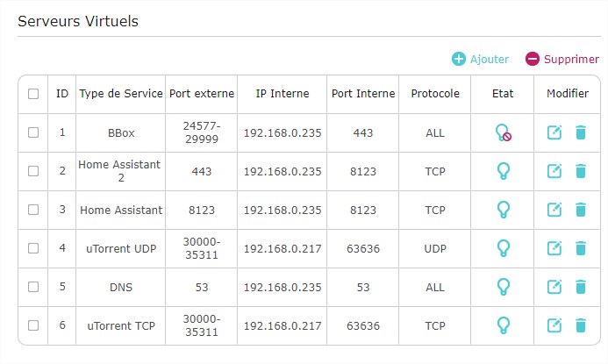Toggle the state bulb for Home Assistant 2
This screenshot has width=608, height=364.
(x=504, y=171)
